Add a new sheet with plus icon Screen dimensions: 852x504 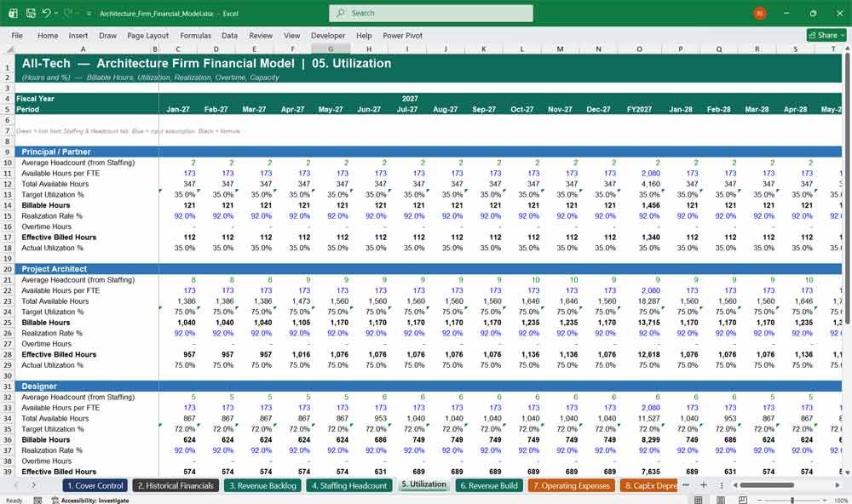(703, 485)
